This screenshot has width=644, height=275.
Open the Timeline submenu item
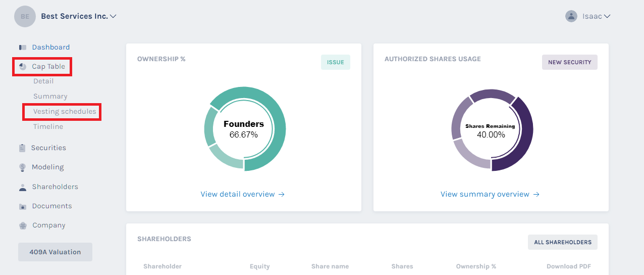point(48,127)
